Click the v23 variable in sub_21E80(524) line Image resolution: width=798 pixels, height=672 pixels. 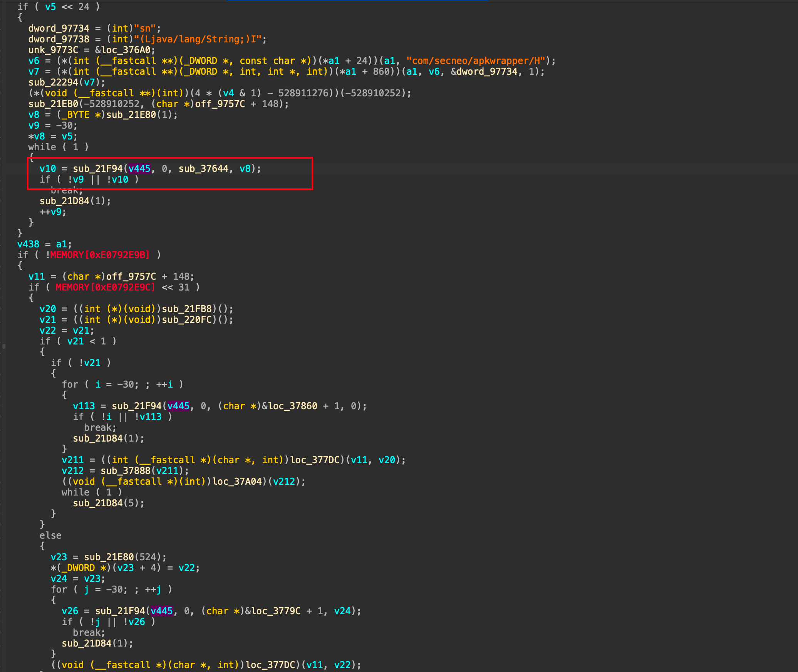coord(59,557)
